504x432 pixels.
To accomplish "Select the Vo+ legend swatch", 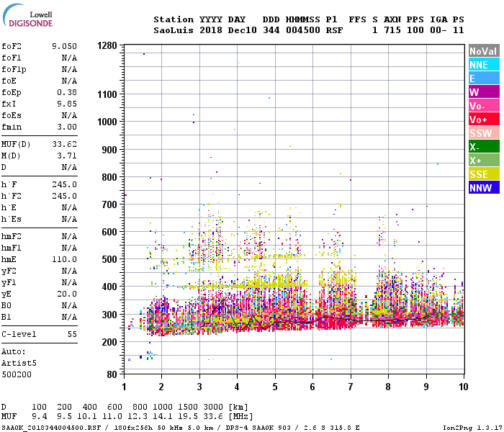I will click(x=484, y=120).
